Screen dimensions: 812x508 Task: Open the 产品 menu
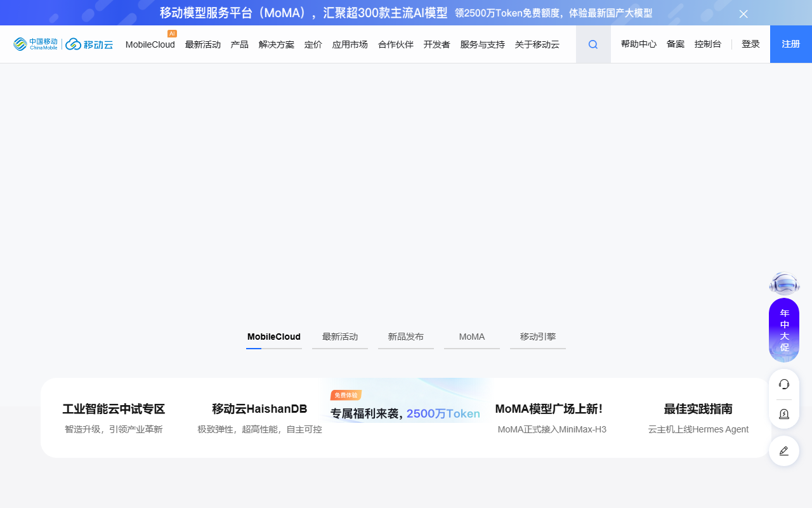(240, 44)
